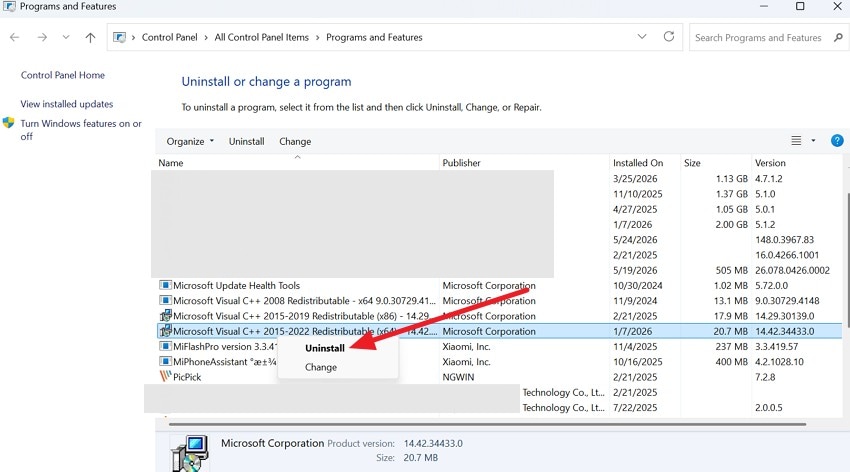Screen dimensions: 850x472
Task: Go forward with the right arrow
Action: (x=42, y=37)
